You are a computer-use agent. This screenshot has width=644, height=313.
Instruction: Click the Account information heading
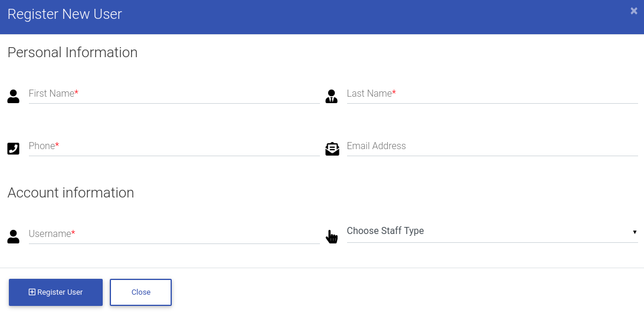point(71,193)
